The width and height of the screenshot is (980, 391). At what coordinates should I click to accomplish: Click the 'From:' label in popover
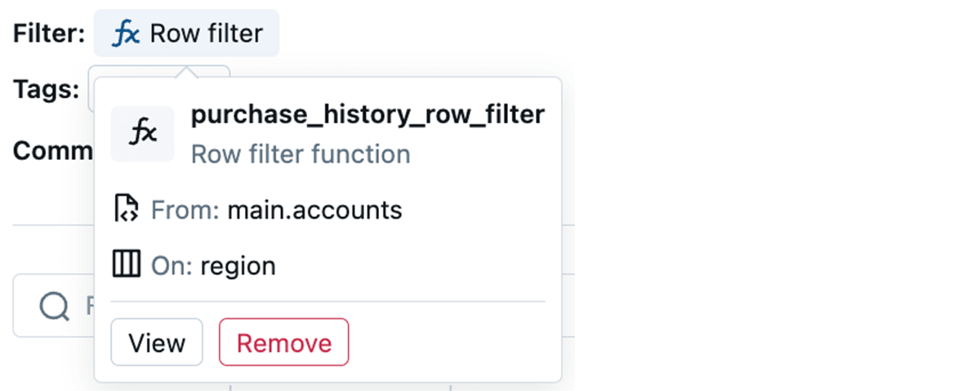185,211
